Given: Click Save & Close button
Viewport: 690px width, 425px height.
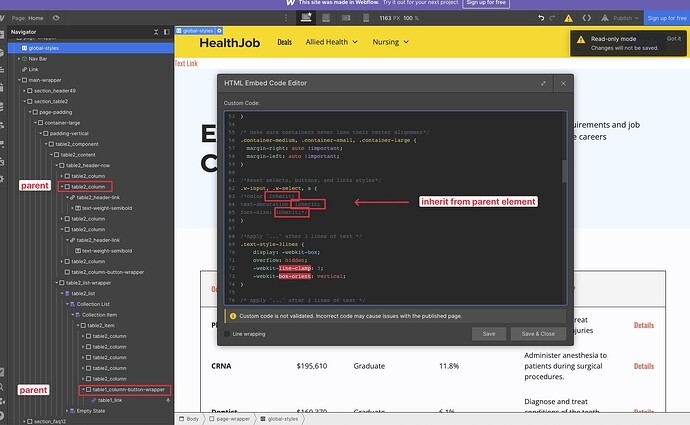Looking at the screenshot, I should coord(538,334).
